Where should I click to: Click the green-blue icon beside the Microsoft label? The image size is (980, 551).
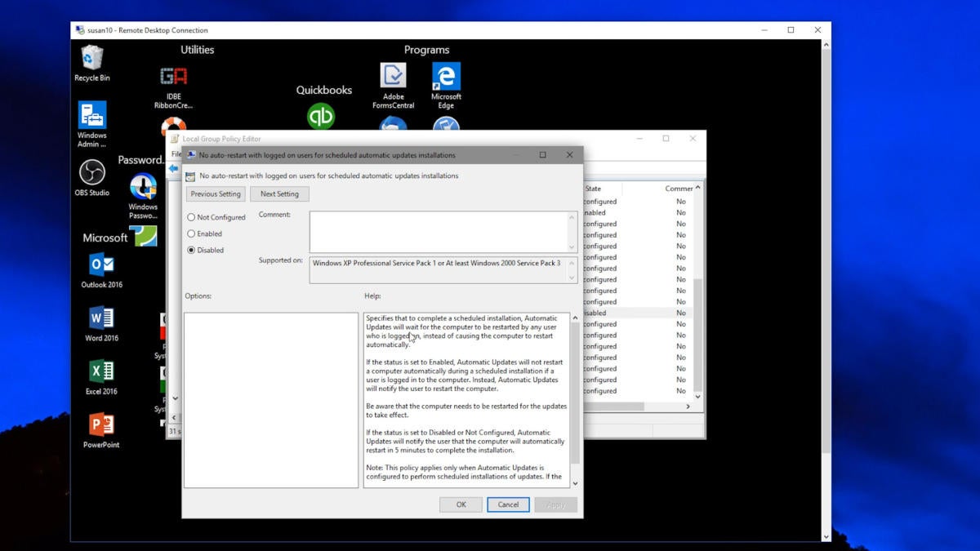[145, 237]
